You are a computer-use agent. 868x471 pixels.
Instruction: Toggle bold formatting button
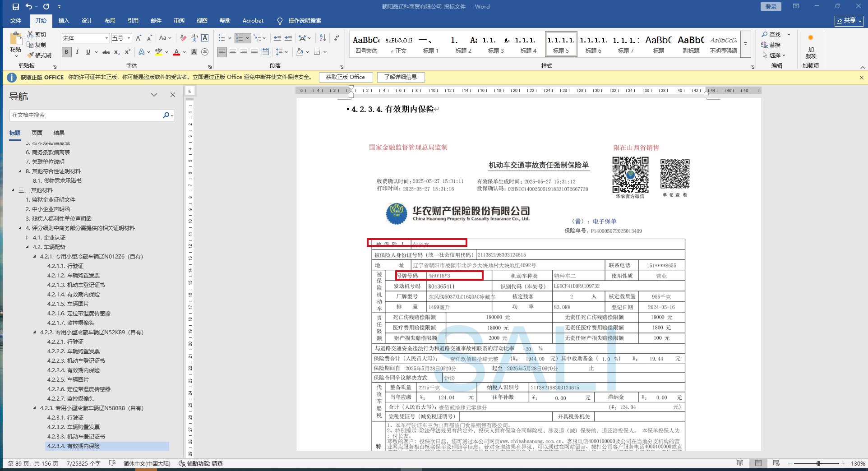pyautogui.click(x=66, y=52)
